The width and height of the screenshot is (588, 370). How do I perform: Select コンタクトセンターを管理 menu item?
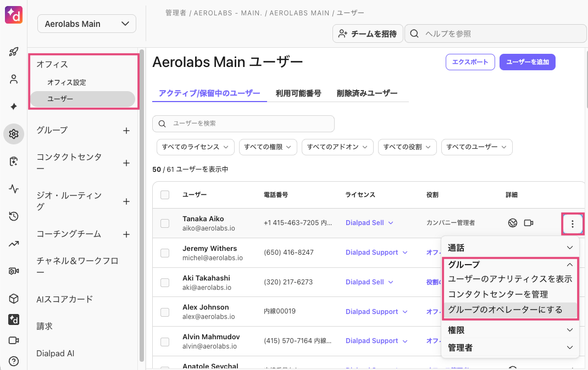tap(511, 294)
